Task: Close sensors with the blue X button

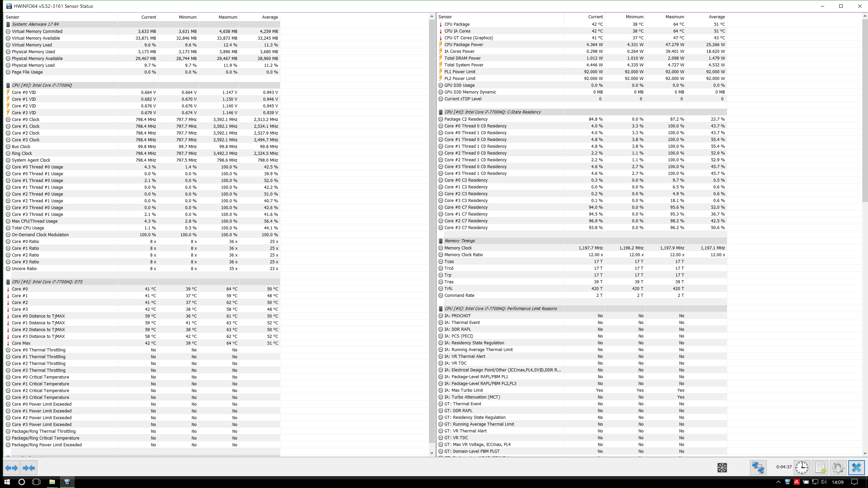Action: point(856,468)
